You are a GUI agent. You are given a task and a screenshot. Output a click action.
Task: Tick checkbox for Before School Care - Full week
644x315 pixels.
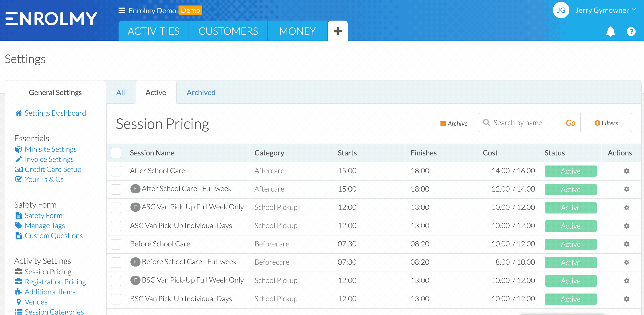[x=116, y=262]
